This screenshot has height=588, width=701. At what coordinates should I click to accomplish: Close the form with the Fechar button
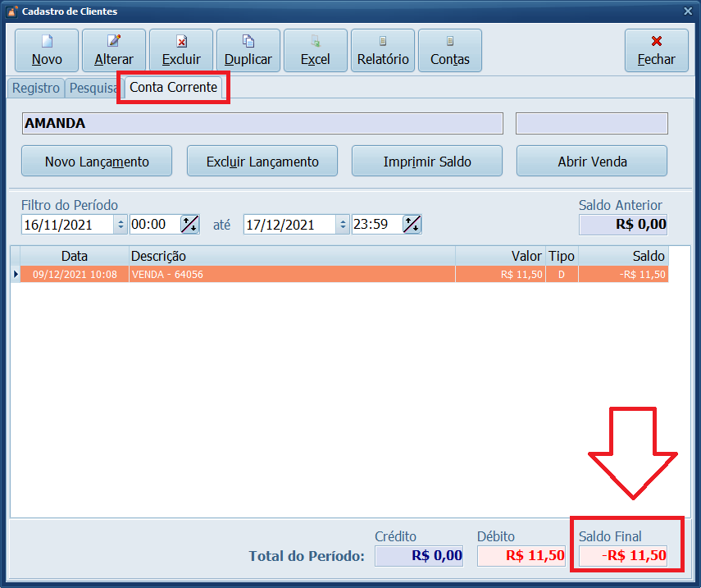[x=656, y=51]
